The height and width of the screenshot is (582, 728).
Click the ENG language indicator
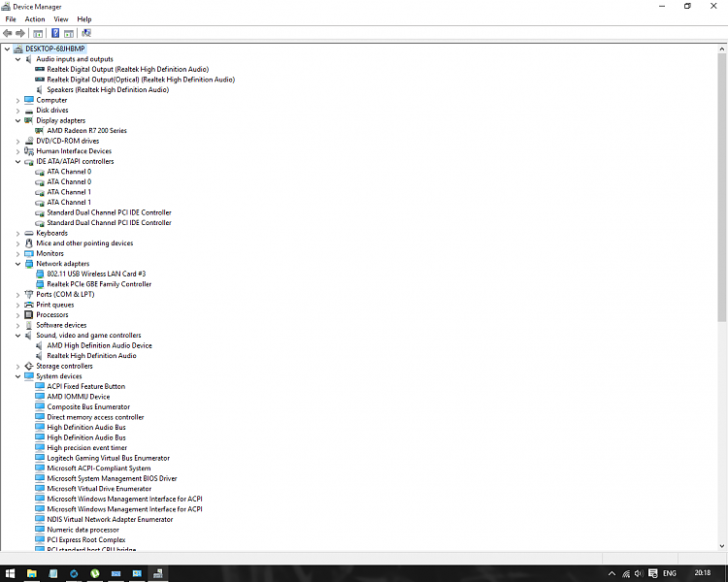click(669, 573)
